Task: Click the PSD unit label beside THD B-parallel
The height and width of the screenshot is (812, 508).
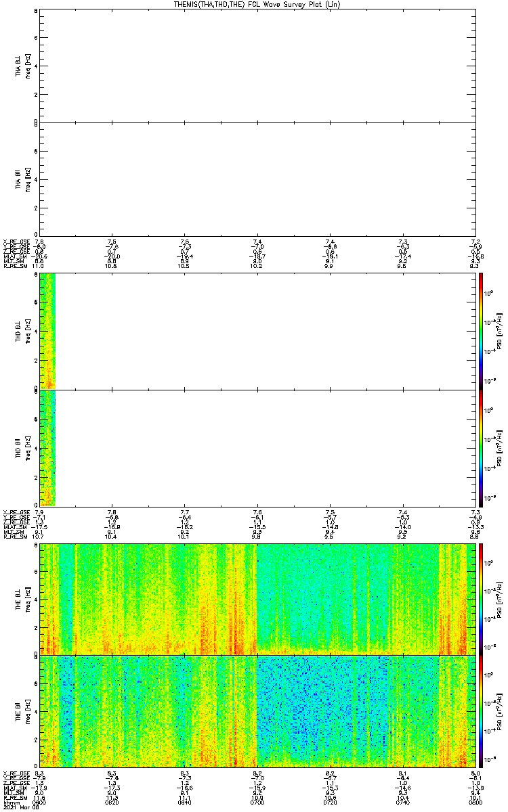Action: click(499, 447)
